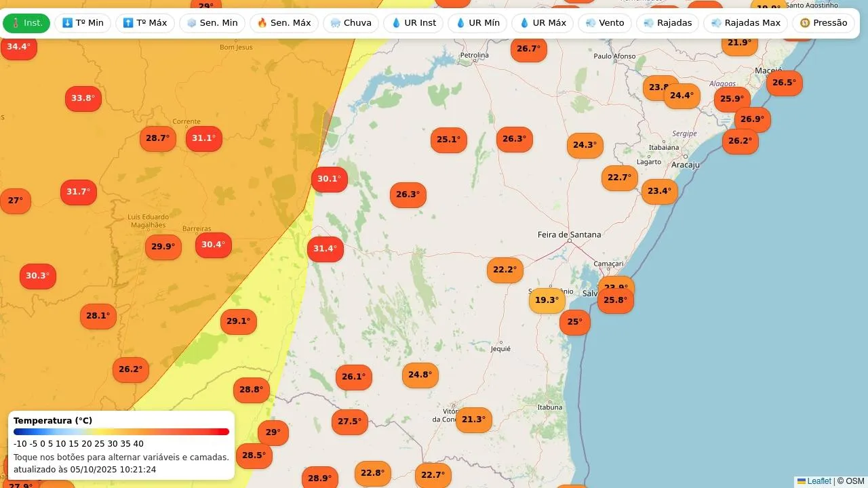Switch to Tº Máx layer
The width and height of the screenshot is (868, 488).
click(145, 23)
